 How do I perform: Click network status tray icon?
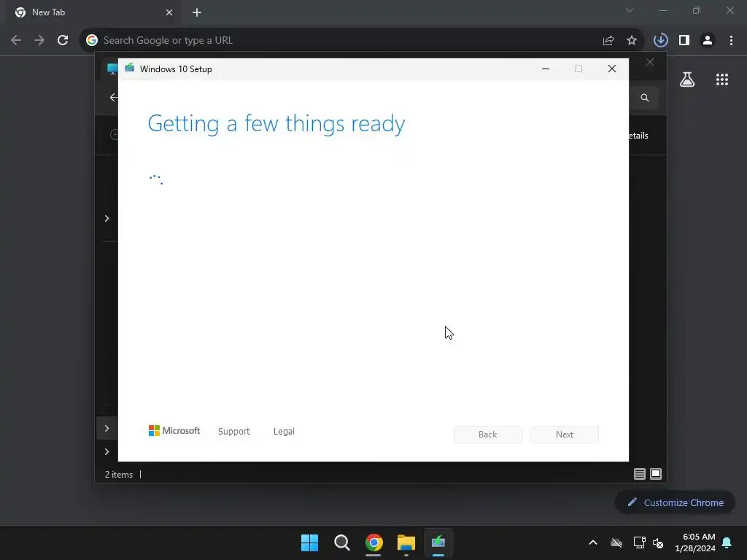[639, 542]
